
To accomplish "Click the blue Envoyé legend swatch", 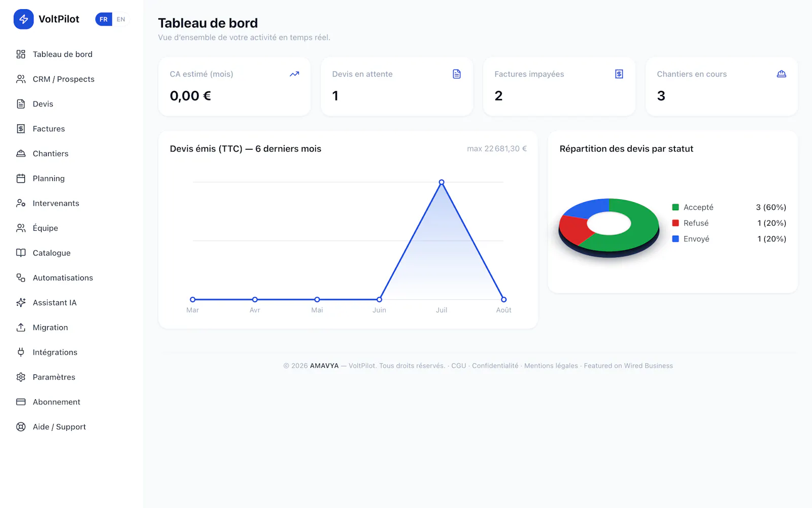I will (675, 239).
